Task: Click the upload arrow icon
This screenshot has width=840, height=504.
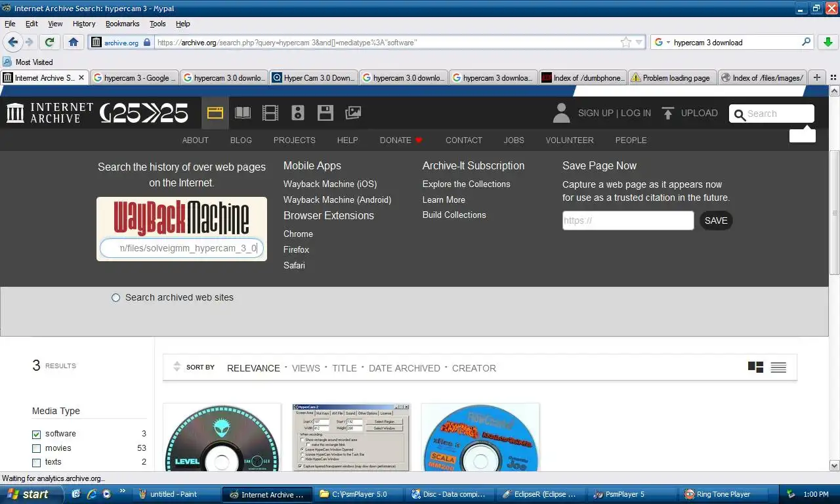Action: (x=668, y=113)
